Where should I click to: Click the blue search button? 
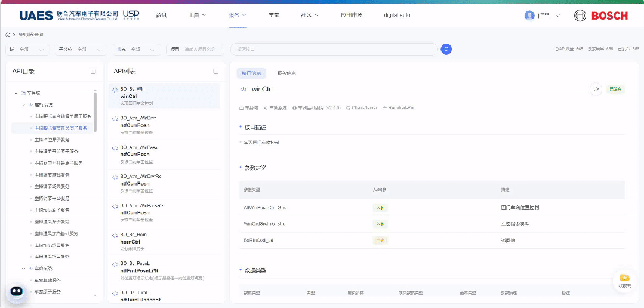[x=446, y=50]
